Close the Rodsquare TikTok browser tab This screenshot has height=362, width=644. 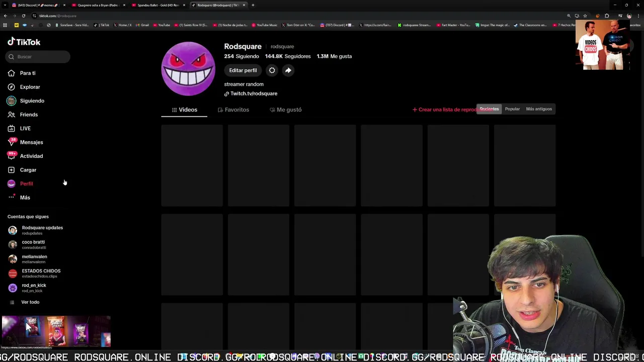point(244,5)
